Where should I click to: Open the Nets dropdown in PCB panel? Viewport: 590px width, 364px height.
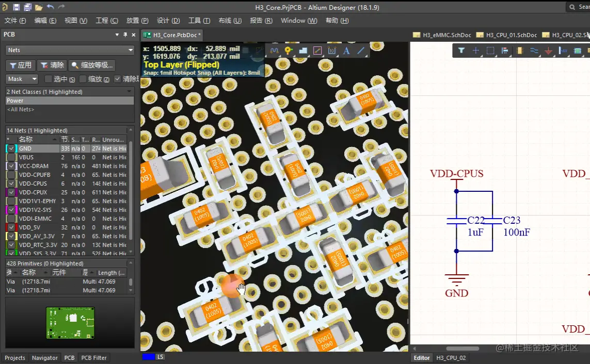click(70, 50)
